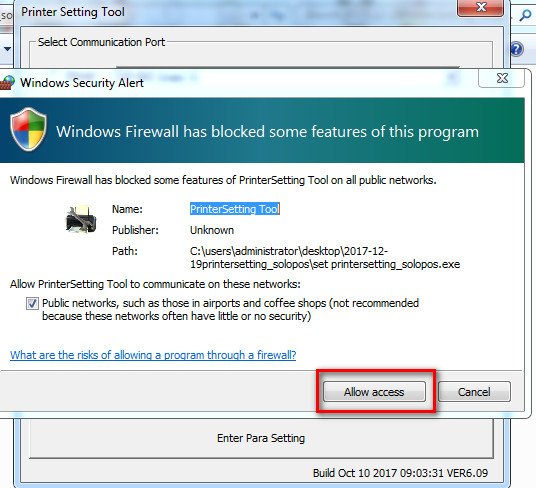This screenshot has height=488, width=536.
Task: Open the firewall risks help link
Action: coord(153,355)
